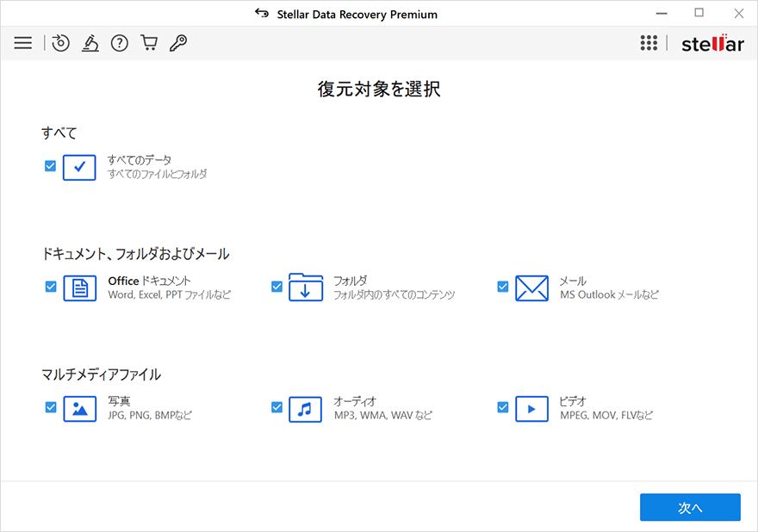Click the back arrow in the title bar

pyautogui.click(x=261, y=13)
